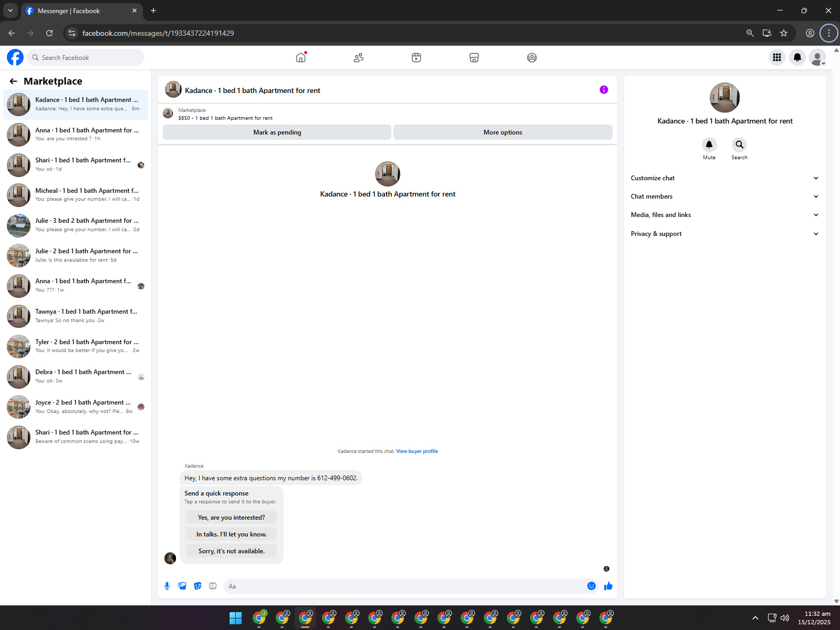Open Shari conversation about common scams
Screen dimensions: 840x630
pos(76,437)
